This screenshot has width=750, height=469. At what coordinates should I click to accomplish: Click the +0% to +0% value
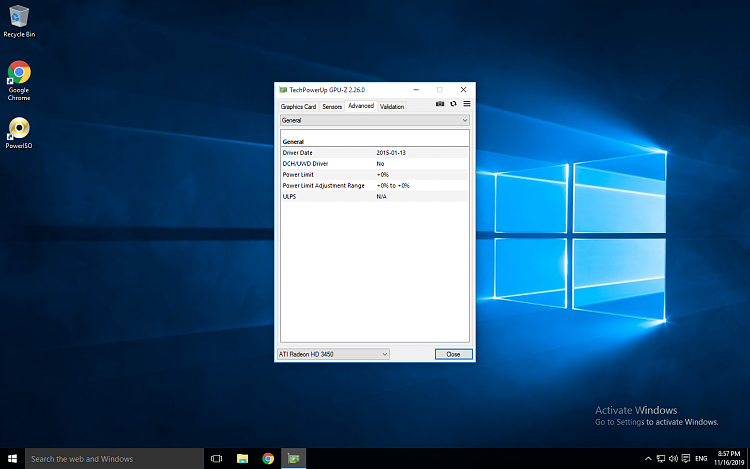coord(393,185)
